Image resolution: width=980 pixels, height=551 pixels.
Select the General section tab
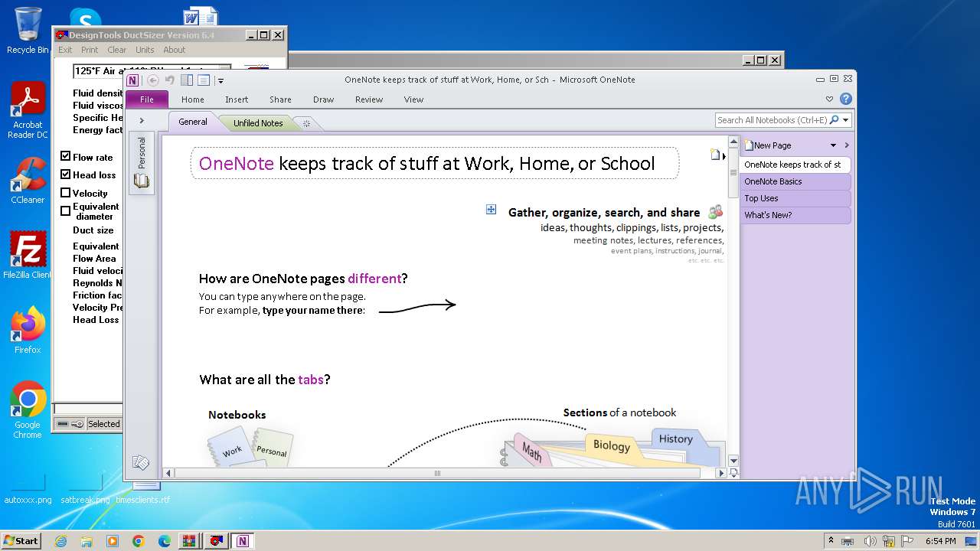(x=193, y=122)
